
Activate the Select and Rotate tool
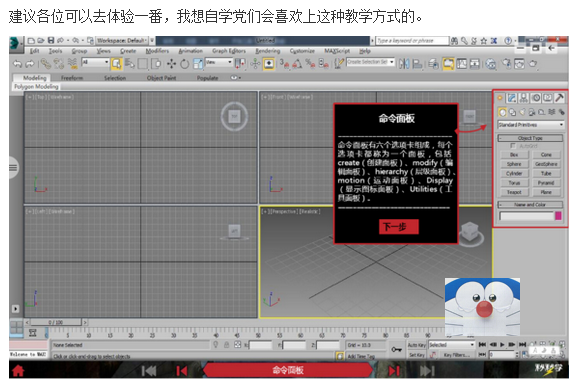[x=185, y=64]
